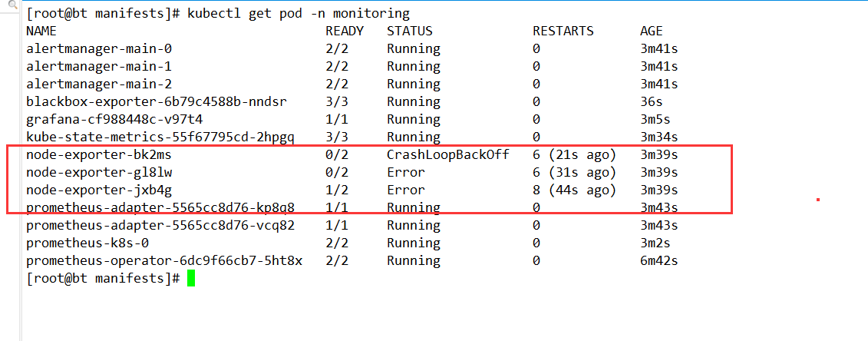Click the prometheus-adapter-5565cc8d76-vcq82 pod name
The width and height of the screenshot is (868, 341).
(160, 226)
